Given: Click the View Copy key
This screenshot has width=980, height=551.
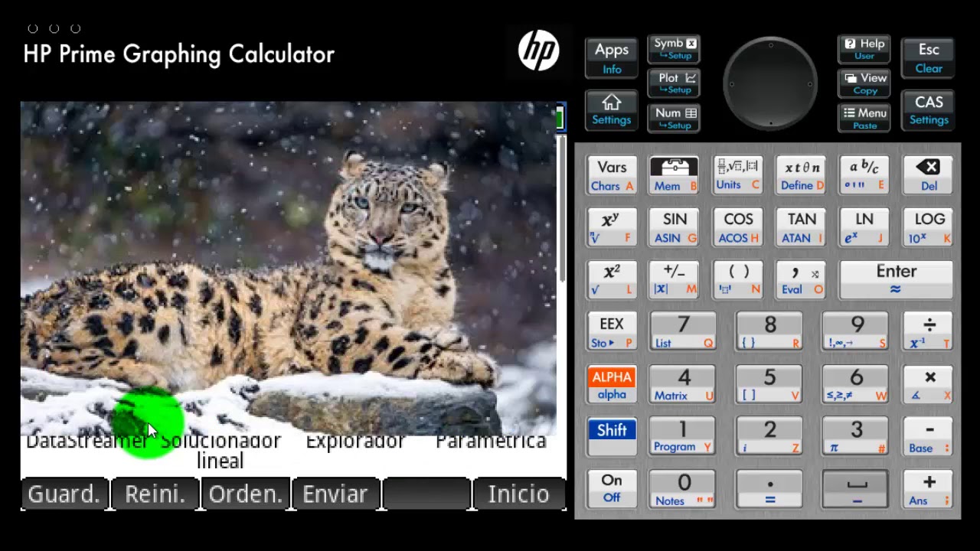Looking at the screenshot, I should tap(864, 83).
